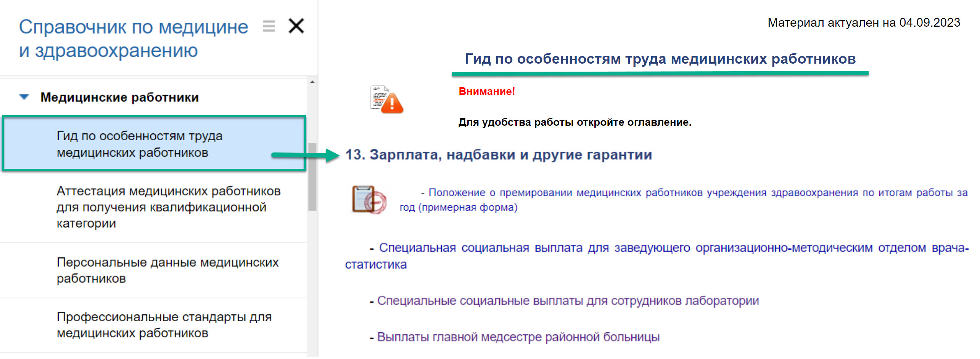Click the Гид по особенностям труда page title
Image resolution: width=980 pixels, height=359 pixels.
[660, 59]
